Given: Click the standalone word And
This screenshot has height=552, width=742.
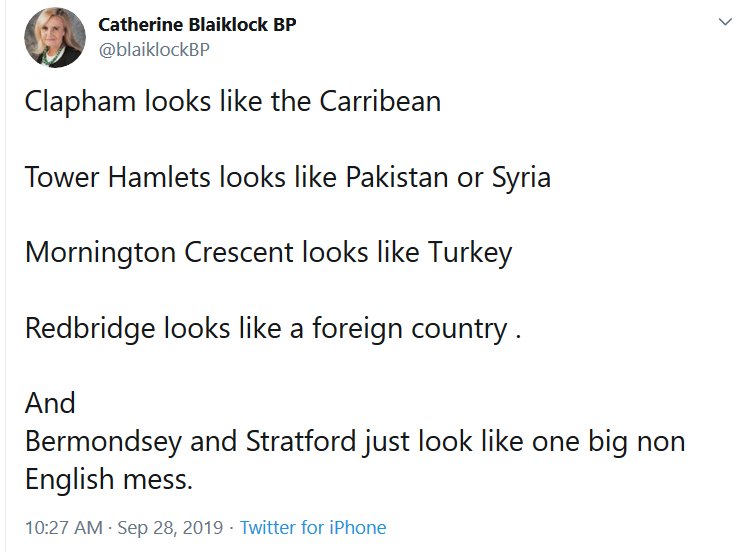Looking at the screenshot, I should tap(50, 403).
